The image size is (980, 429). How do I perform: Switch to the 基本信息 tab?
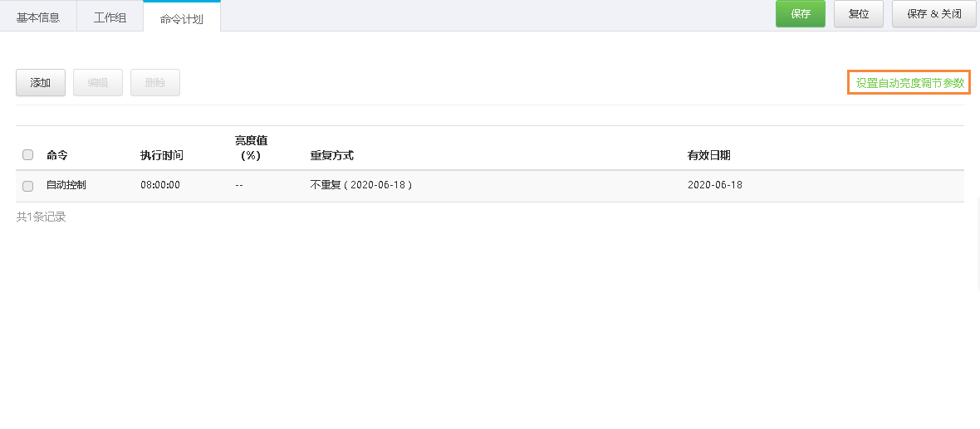[x=38, y=17]
